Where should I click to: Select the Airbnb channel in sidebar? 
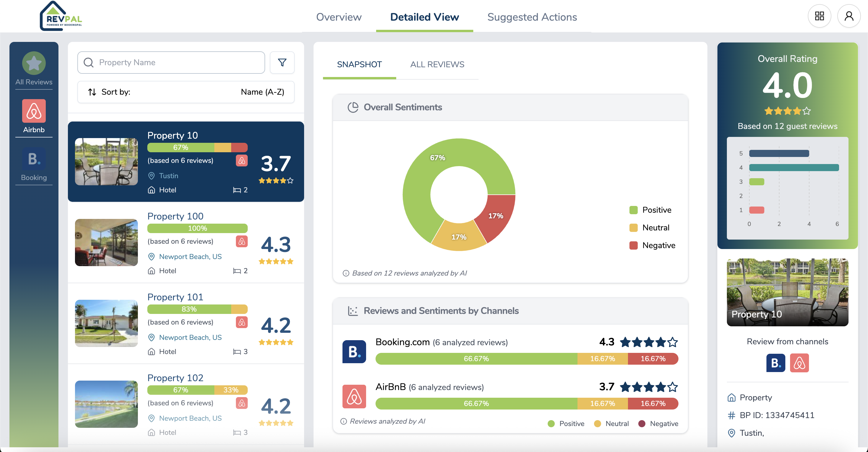tap(34, 111)
